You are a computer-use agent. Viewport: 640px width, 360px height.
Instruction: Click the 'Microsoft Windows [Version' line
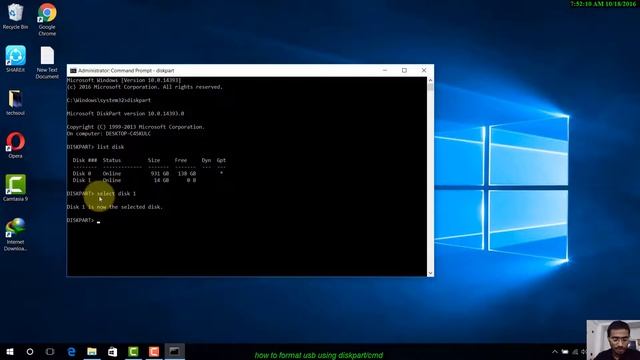pos(124,80)
